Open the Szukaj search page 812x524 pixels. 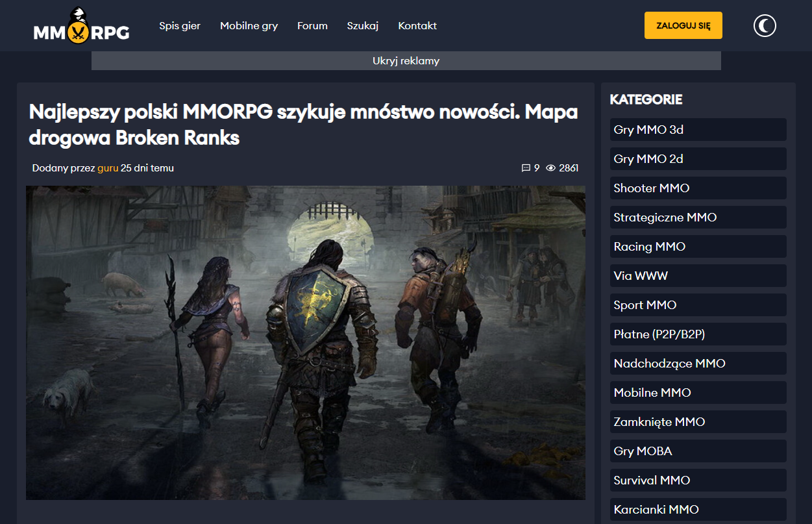pyautogui.click(x=363, y=26)
